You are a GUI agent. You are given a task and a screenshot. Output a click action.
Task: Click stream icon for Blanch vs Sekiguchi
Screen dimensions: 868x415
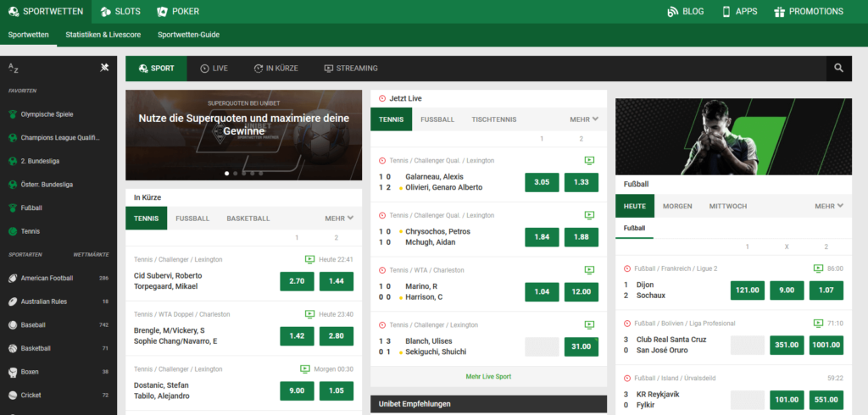click(x=590, y=325)
